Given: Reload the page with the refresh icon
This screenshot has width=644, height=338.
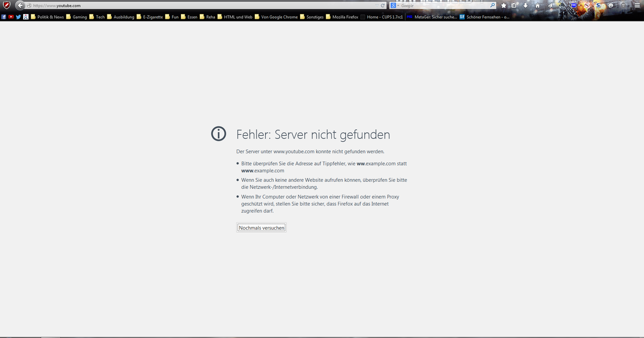Looking at the screenshot, I should 383,5.
